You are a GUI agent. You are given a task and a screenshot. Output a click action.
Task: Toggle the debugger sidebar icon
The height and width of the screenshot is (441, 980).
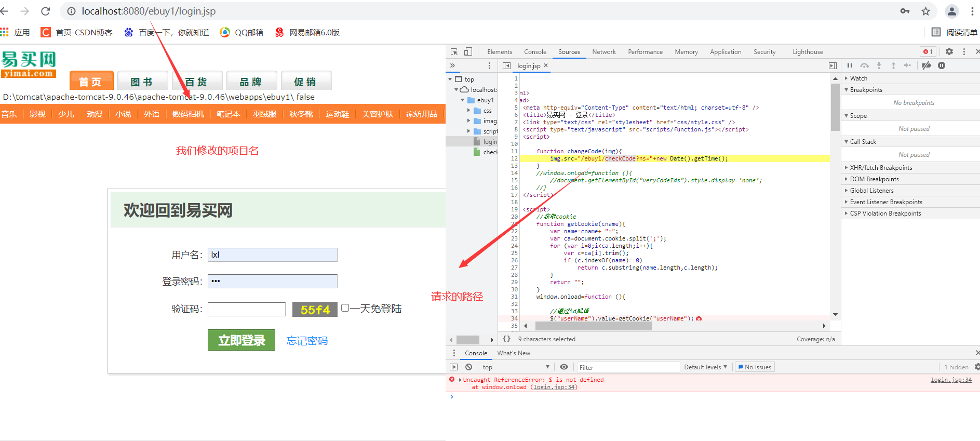pyautogui.click(x=833, y=65)
